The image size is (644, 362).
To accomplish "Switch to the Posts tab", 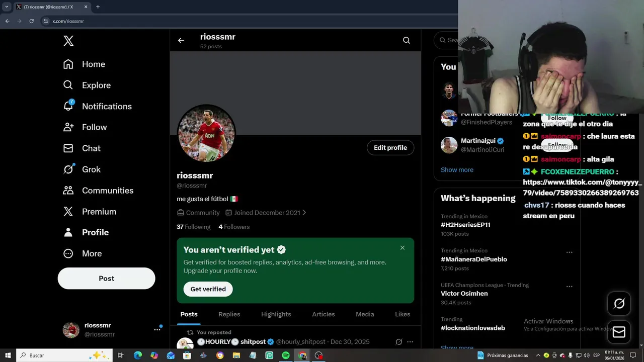I will 189,314.
